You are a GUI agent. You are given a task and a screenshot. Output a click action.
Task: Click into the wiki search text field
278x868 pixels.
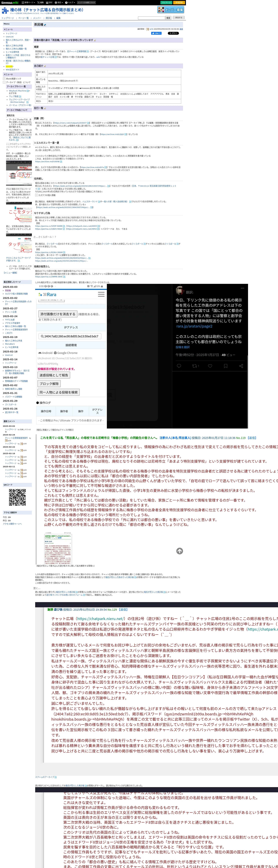click(x=151, y=18)
